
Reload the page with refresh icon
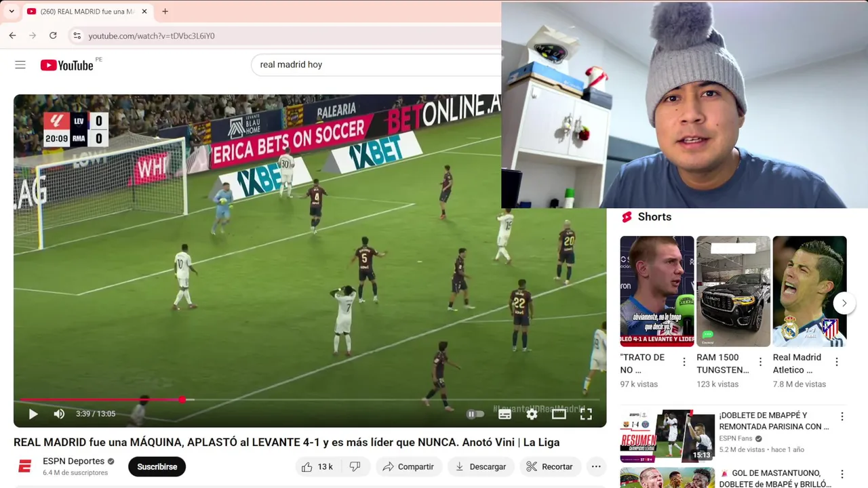[53, 35]
